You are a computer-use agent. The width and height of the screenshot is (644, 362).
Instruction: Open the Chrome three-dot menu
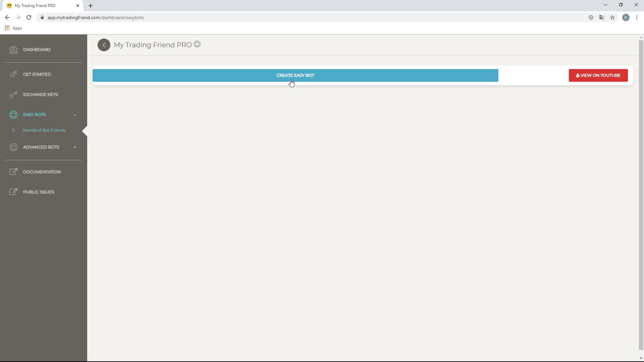(637, 17)
